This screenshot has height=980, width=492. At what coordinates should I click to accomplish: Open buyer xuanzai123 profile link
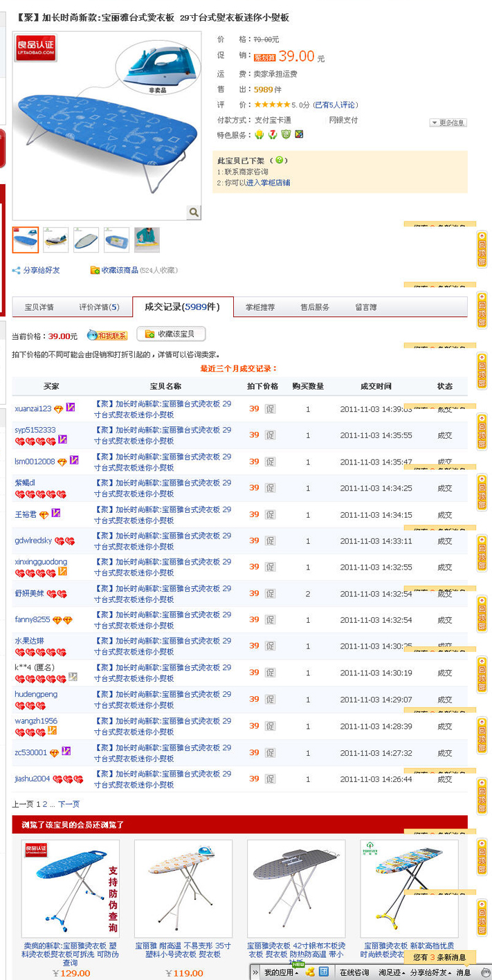(x=33, y=408)
